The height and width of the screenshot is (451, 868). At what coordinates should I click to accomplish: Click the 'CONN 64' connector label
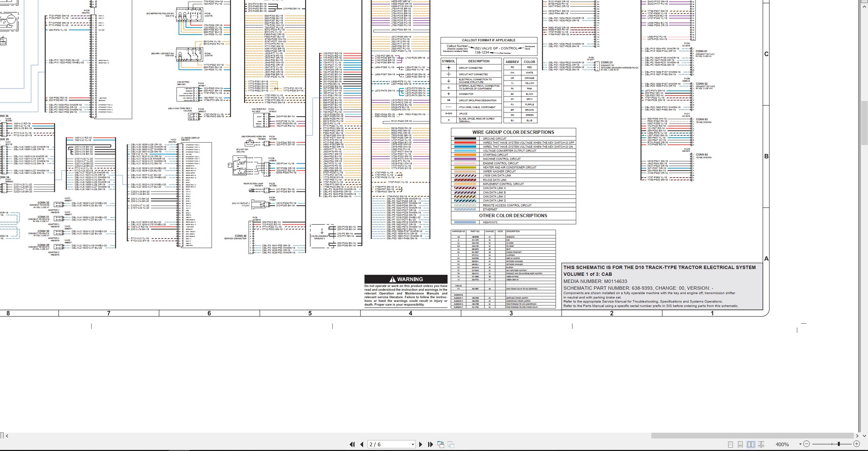702,155
